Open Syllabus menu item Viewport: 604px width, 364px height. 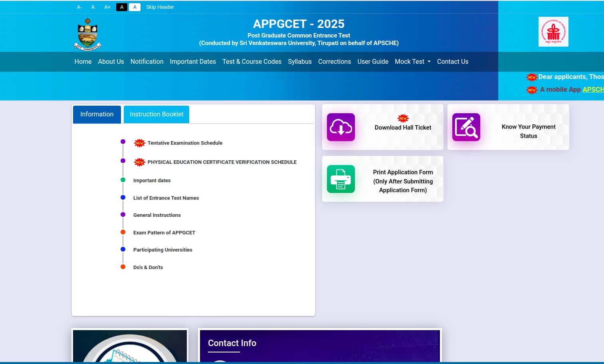coord(300,61)
